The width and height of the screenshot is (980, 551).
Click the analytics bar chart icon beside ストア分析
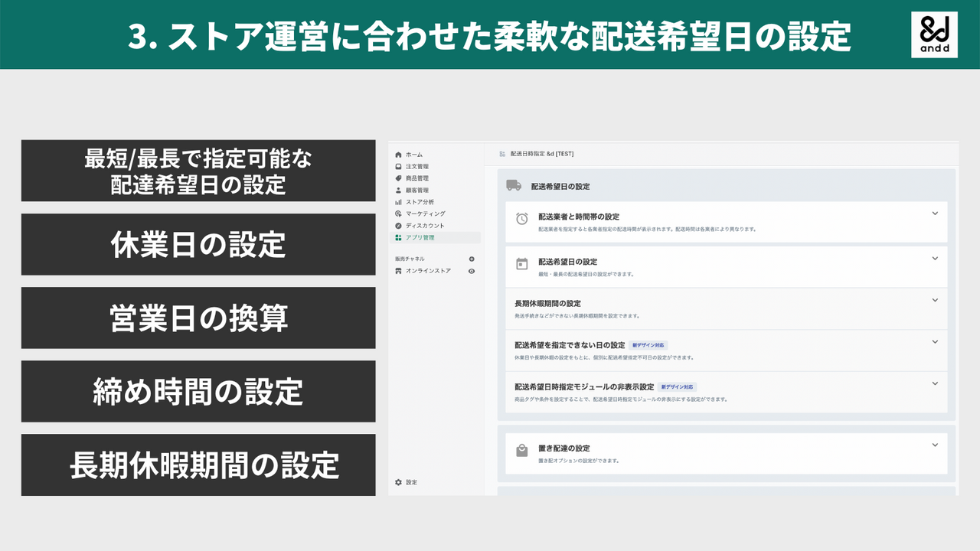398,202
